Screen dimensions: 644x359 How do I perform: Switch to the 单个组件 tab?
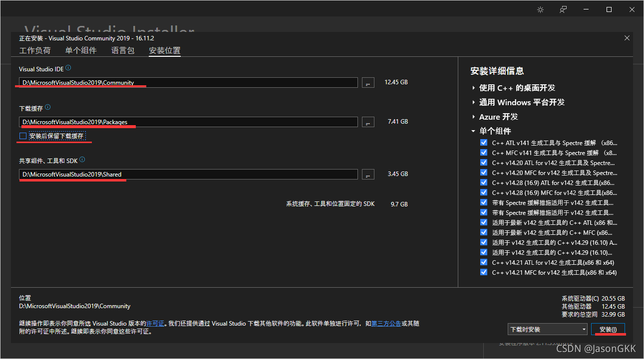point(81,50)
